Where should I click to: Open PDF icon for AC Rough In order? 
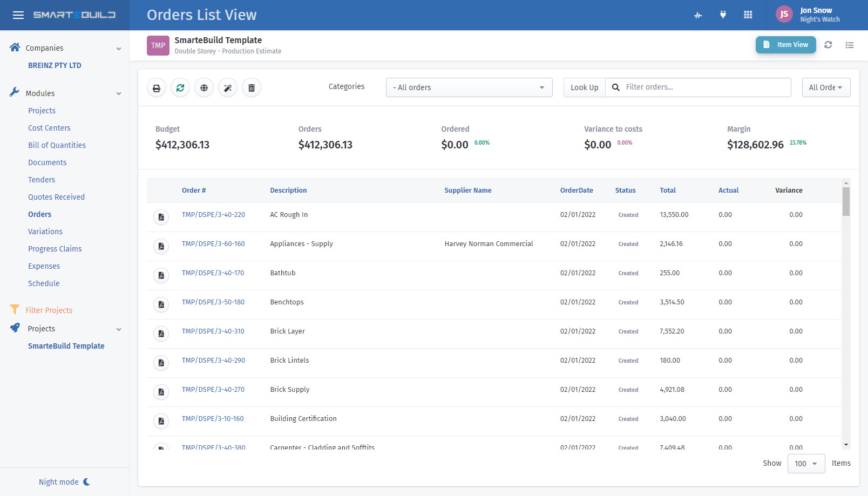[x=161, y=217]
